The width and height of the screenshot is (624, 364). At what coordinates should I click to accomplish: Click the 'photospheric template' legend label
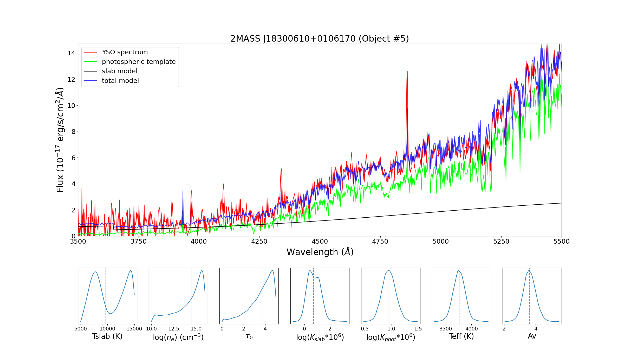click(x=139, y=62)
